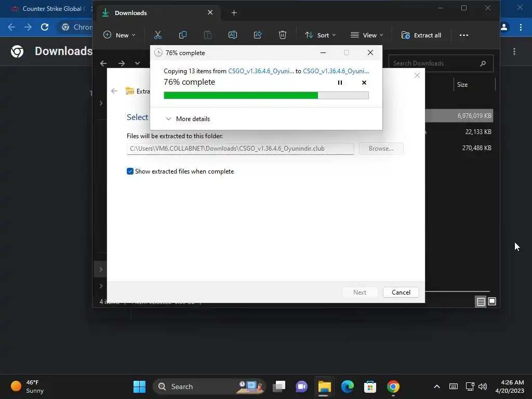Open the clock showing 4:26 AM

[x=510, y=387]
